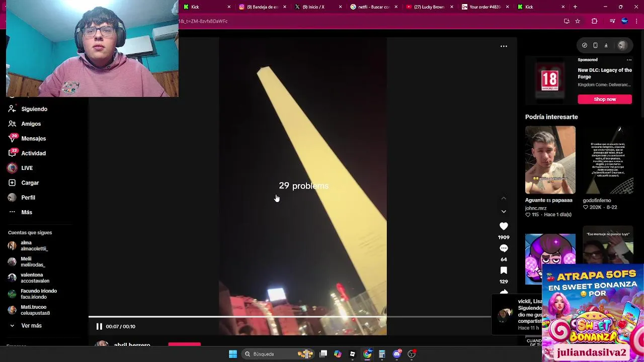Screen dimensions: 644x362
Task: Like the video with the heart icon
Action: (504, 226)
